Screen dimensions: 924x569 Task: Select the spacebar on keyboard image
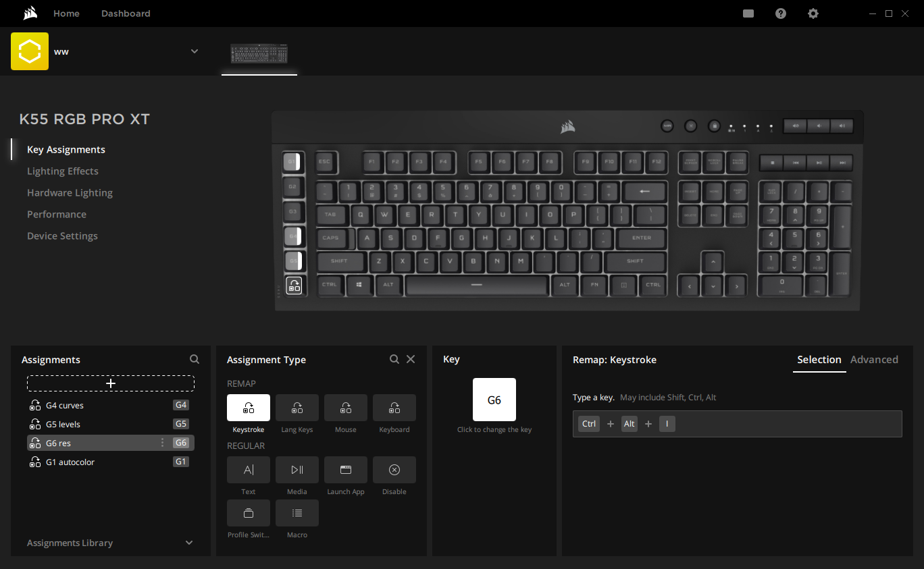tap(476, 285)
